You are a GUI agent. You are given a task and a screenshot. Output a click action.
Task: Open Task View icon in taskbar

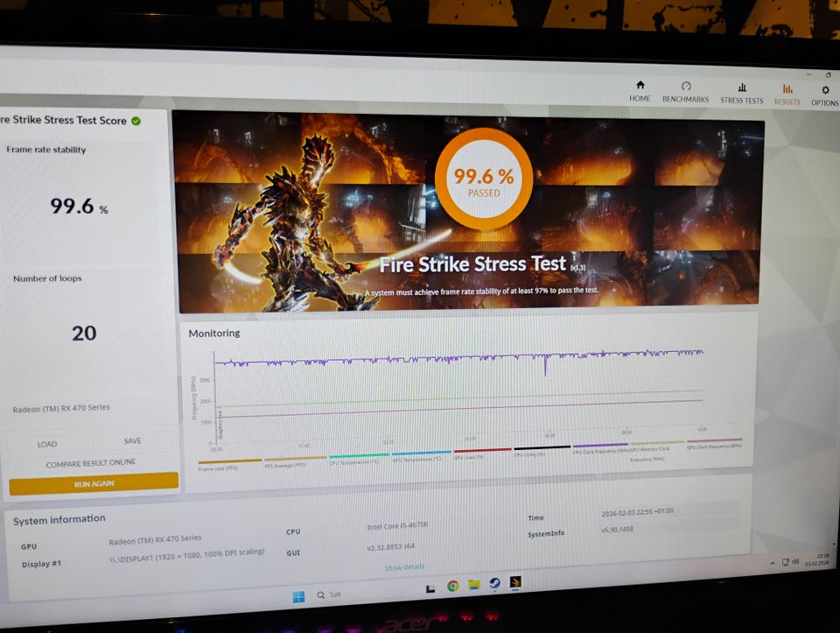[x=430, y=588]
